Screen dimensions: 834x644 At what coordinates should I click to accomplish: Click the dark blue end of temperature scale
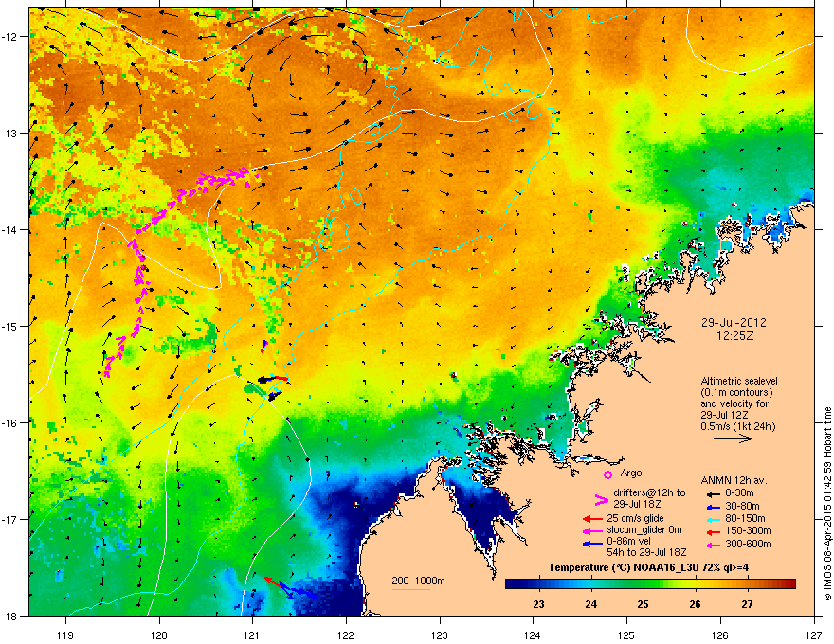point(511,584)
